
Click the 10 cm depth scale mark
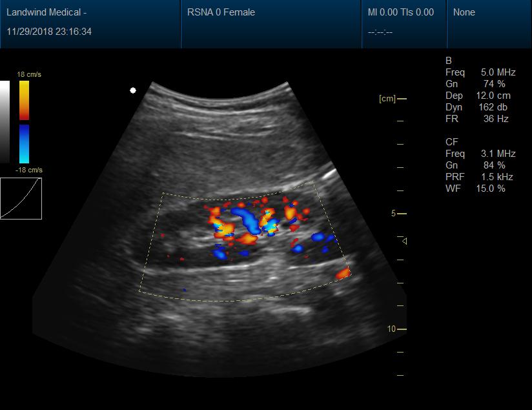(x=397, y=329)
